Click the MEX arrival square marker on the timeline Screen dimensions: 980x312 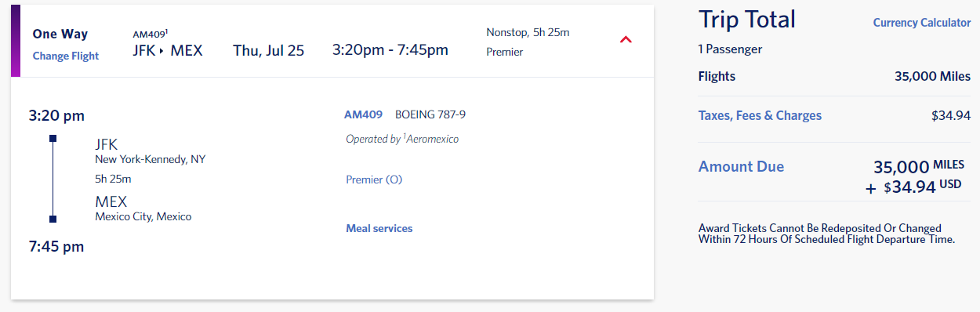coord(53,219)
